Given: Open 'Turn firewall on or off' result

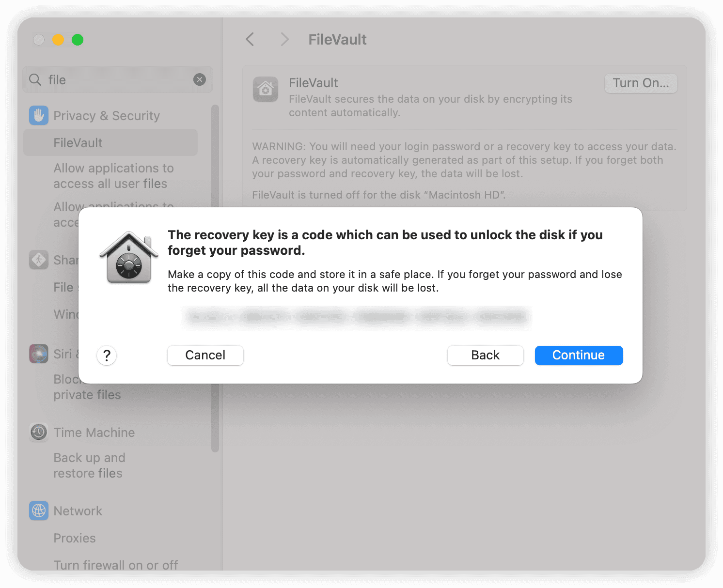Looking at the screenshot, I should click(116, 565).
